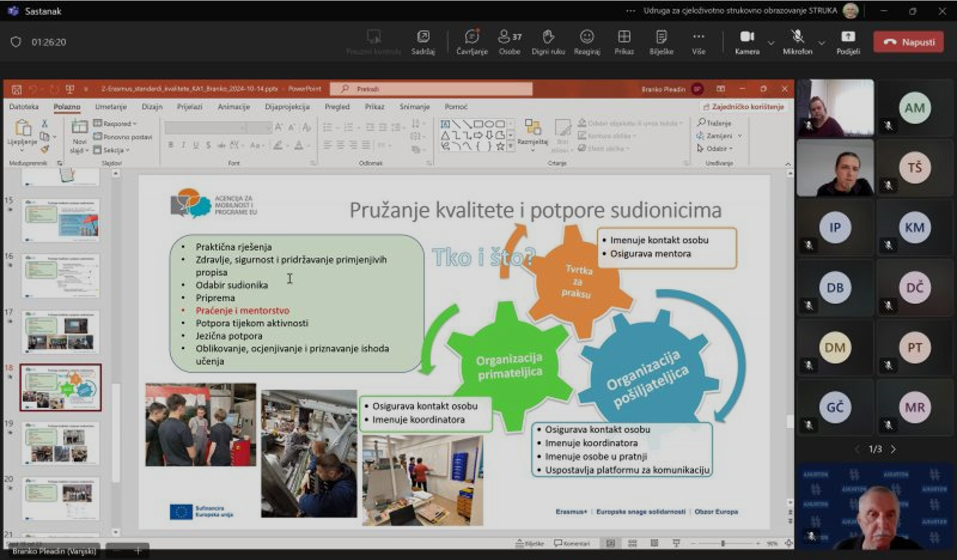Image resolution: width=957 pixels, height=560 pixels.
Task: Click the PT participant avatar
Action: 914,347
